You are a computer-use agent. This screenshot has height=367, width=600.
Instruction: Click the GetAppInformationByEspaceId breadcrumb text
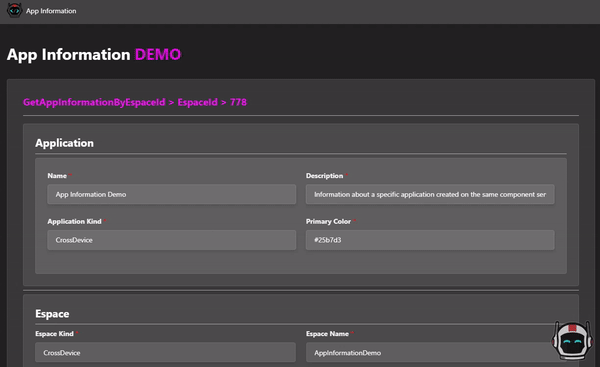tap(94, 102)
